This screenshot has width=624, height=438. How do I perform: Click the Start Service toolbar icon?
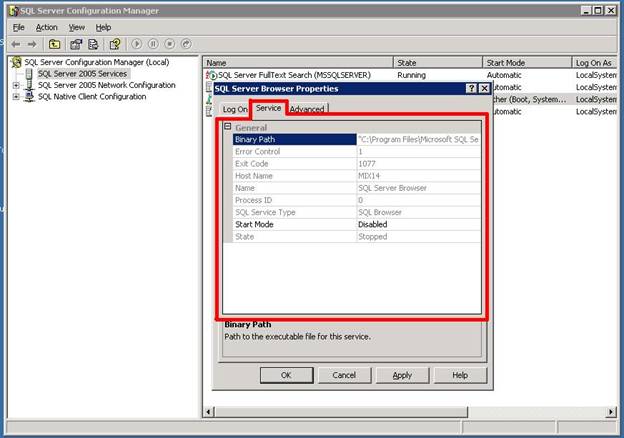[x=136, y=44]
